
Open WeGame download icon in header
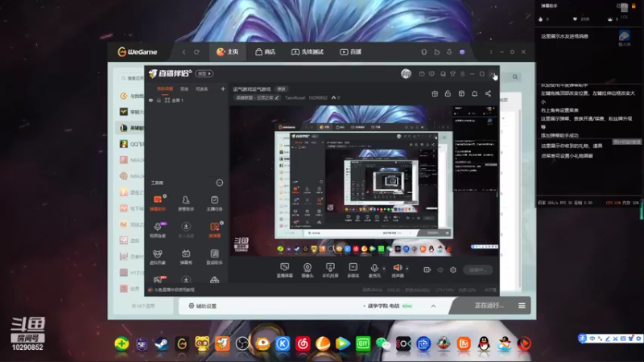tap(449, 52)
